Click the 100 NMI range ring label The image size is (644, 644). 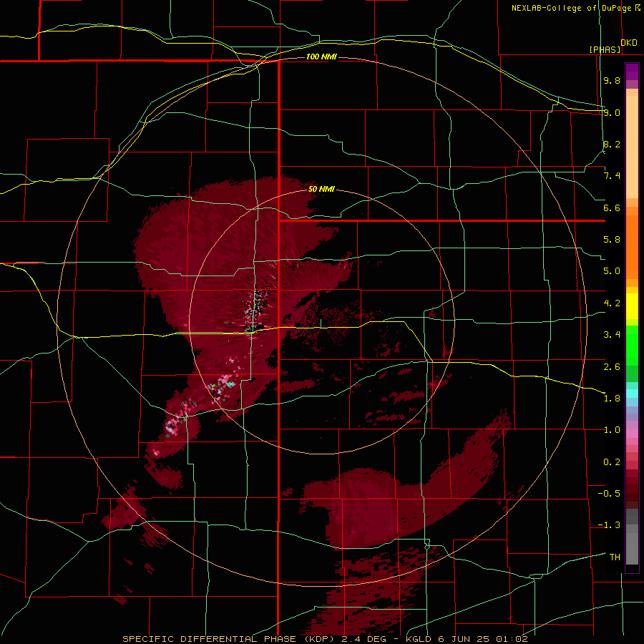coord(321,57)
